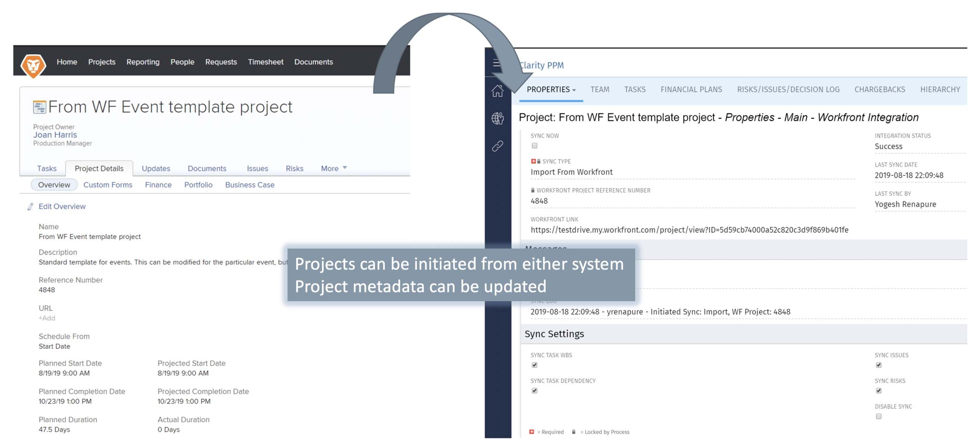Screen dimensions: 980x448
Task: Click the pencil icon next to Edit Overview
Action: 30,207
